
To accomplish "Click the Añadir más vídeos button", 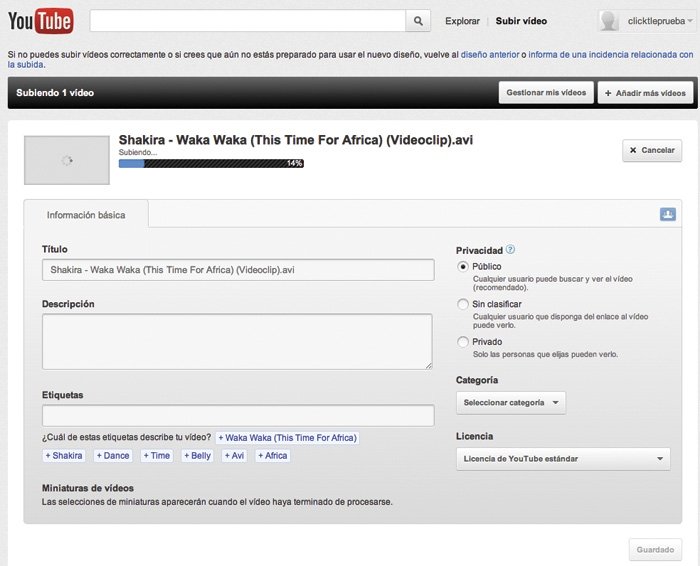I will pos(645,93).
